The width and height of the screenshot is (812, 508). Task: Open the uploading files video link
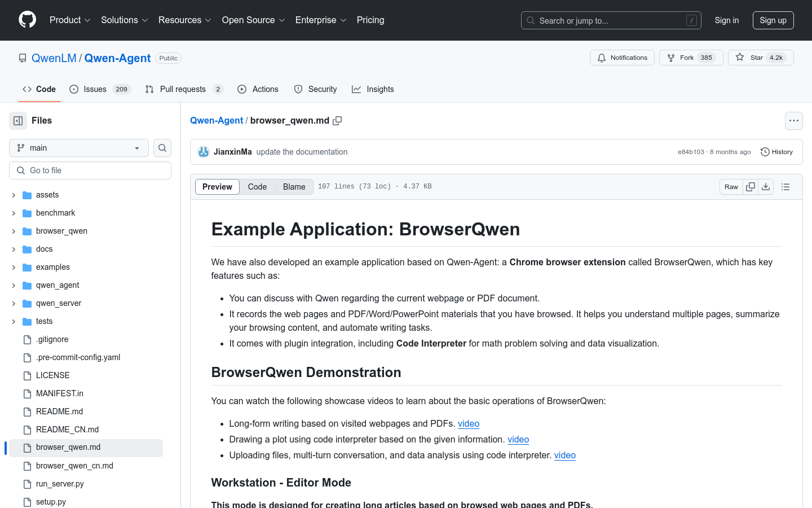coord(565,455)
